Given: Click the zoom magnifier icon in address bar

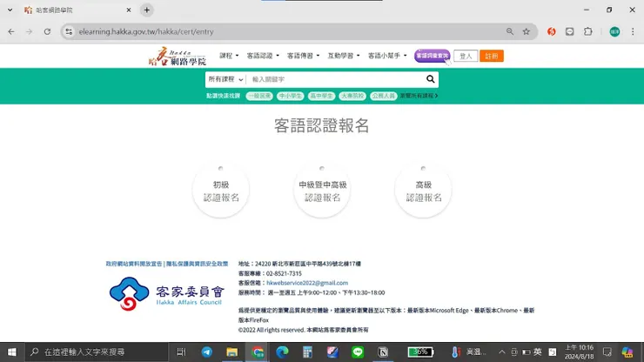Looking at the screenshot, I should [x=510, y=31].
